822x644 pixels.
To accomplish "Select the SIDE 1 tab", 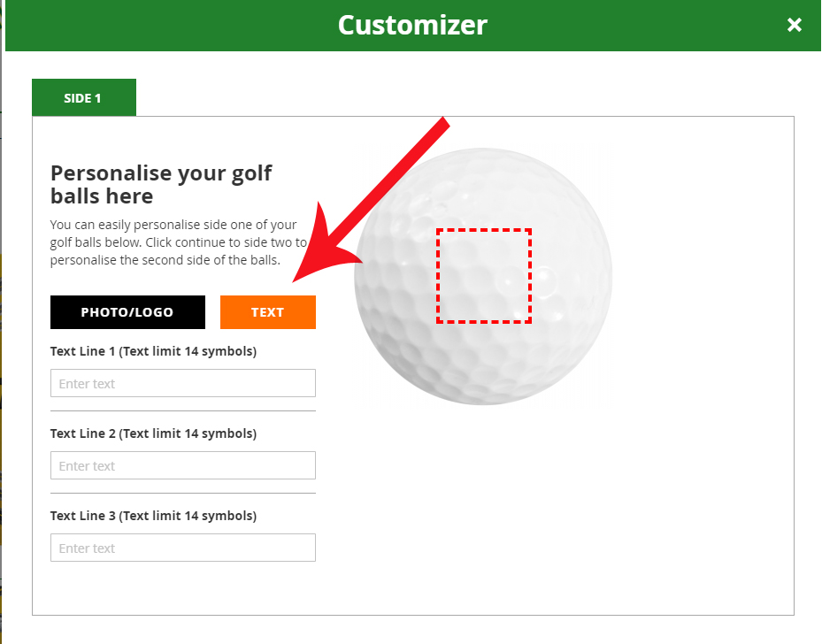I will click(x=83, y=98).
